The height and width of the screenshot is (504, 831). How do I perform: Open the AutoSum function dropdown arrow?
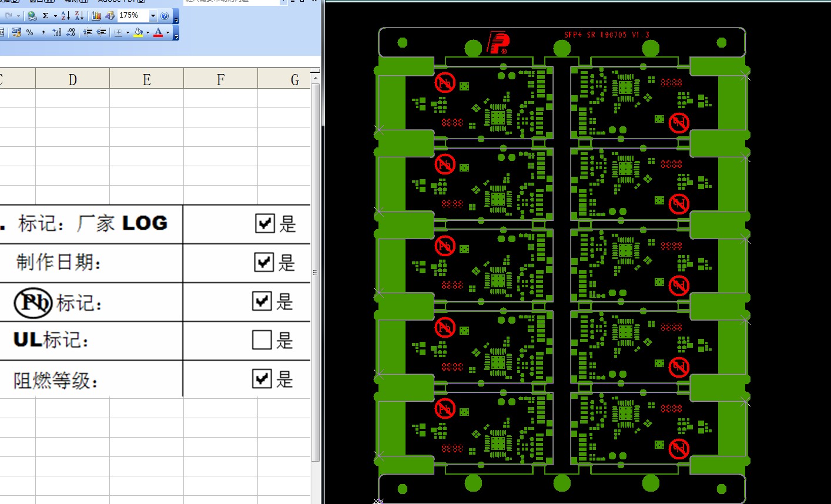[x=55, y=16]
